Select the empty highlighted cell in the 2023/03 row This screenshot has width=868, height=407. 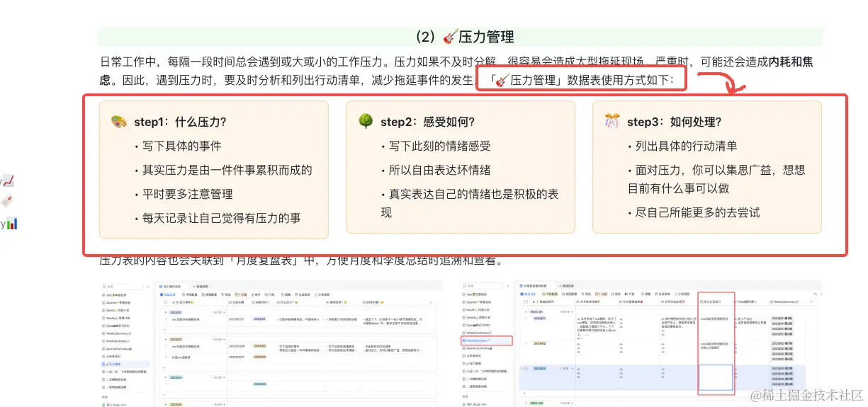(716, 377)
